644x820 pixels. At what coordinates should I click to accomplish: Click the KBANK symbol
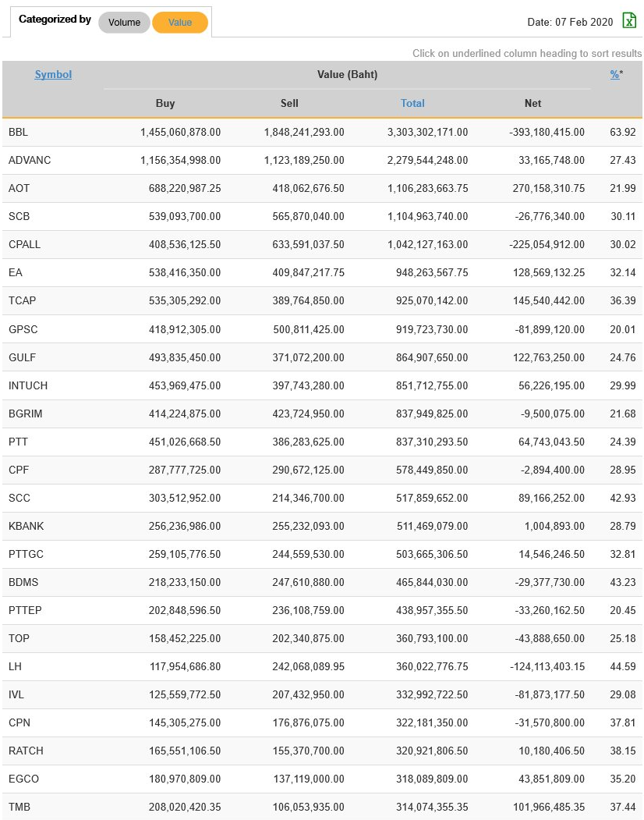click(x=26, y=526)
